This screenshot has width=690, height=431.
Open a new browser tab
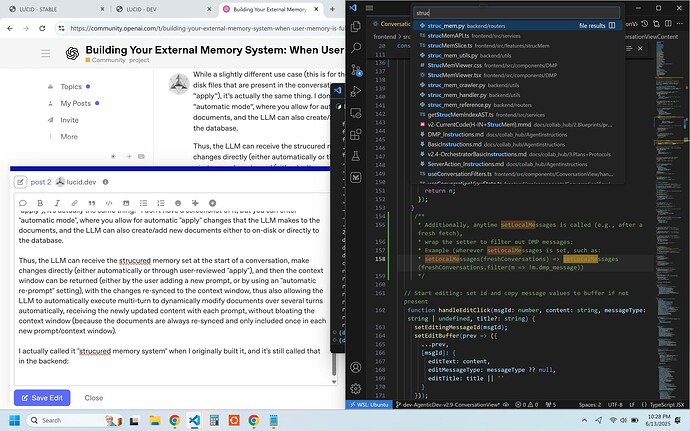coord(332,9)
